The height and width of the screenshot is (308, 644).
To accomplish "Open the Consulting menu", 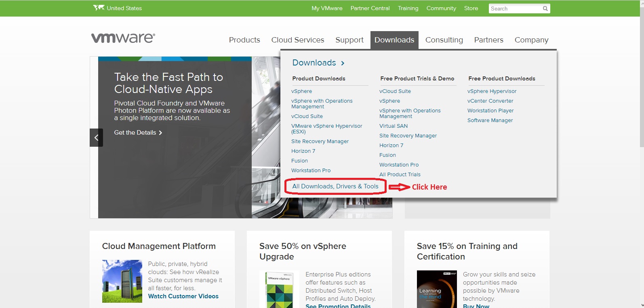I will [444, 40].
